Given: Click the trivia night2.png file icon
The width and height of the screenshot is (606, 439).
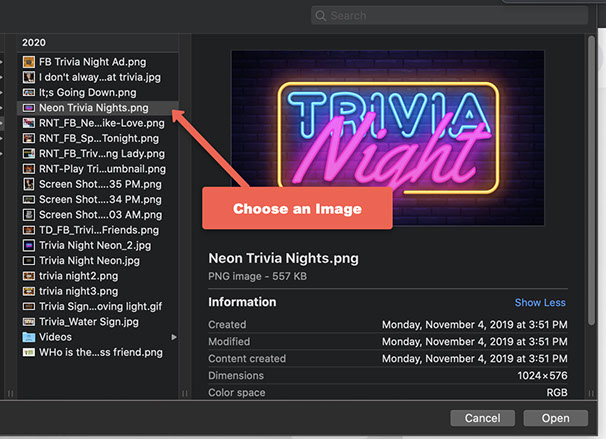Looking at the screenshot, I should [x=29, y=275].
